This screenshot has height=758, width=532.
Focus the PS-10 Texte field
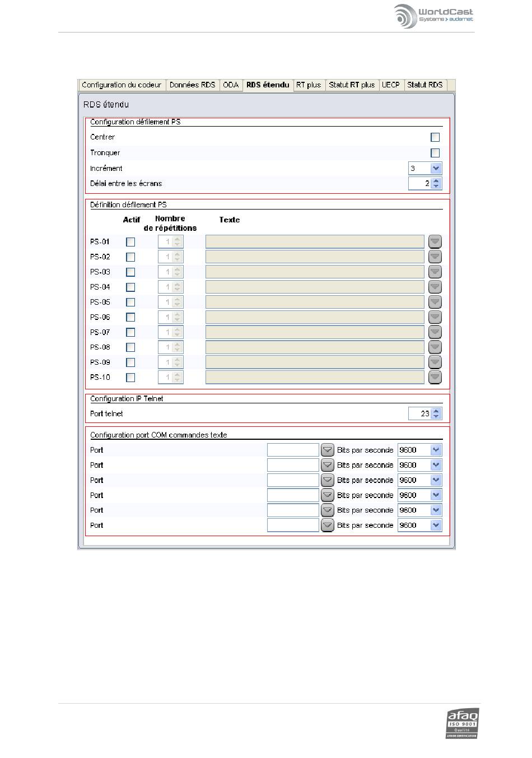point(315,377)
